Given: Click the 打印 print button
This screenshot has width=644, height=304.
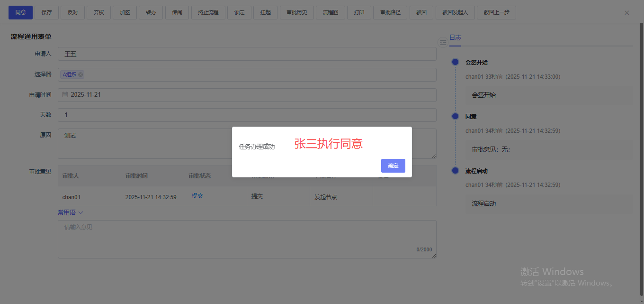Looking at the screenshot, I should pos(359,12).
